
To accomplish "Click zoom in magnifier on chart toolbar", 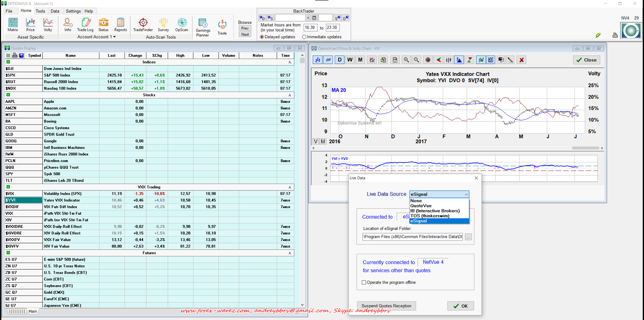I will [x=406, y=60].
